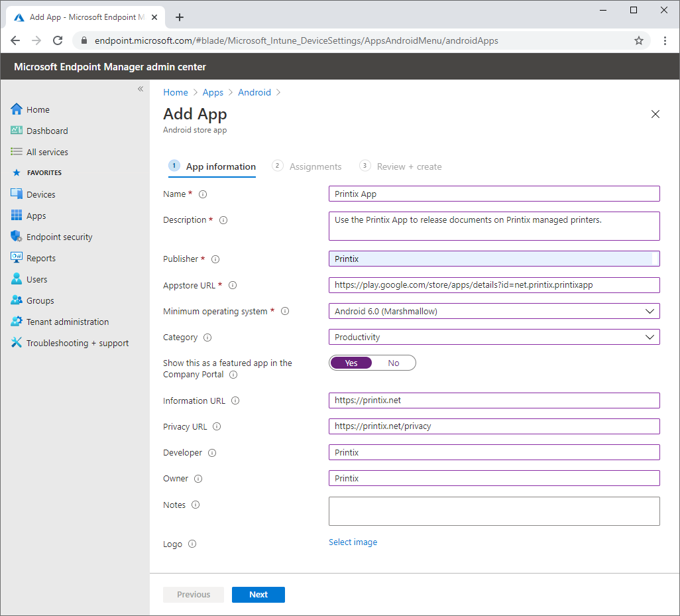The image size is (680, 616).
Task: Click the Description text area
Action: click(494, 226)
